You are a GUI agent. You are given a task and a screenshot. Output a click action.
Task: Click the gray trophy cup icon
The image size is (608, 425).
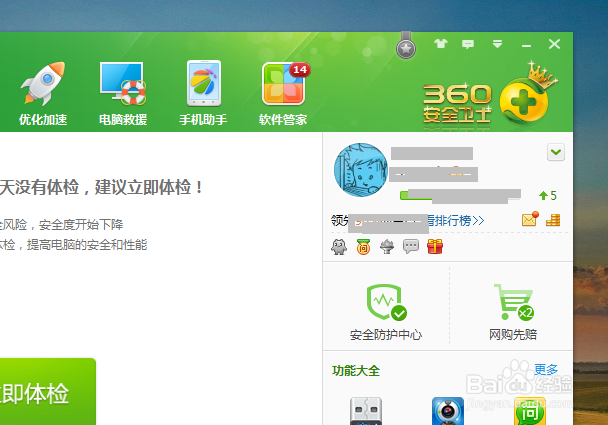387,247
